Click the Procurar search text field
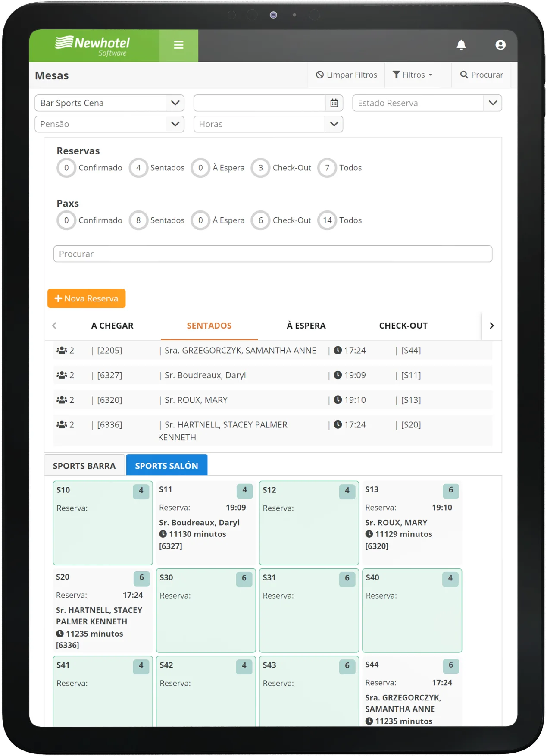 [x=273, y=254]
